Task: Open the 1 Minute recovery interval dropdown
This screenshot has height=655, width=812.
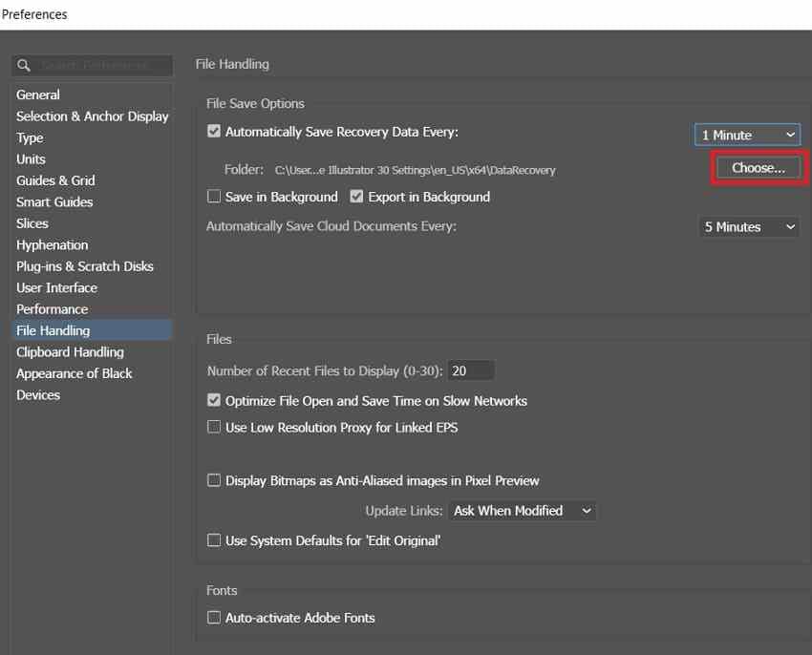Action: point(747,135)
